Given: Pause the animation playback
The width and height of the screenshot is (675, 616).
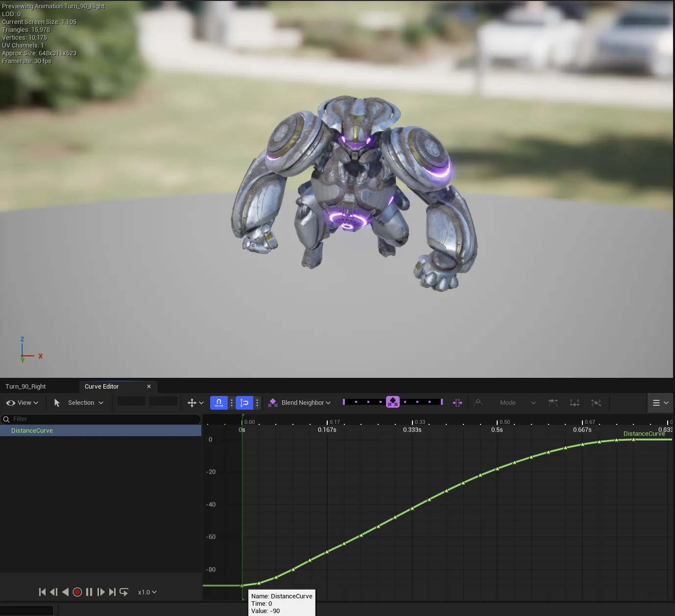Looking at the screenshot, I should [x=89, y=592].
